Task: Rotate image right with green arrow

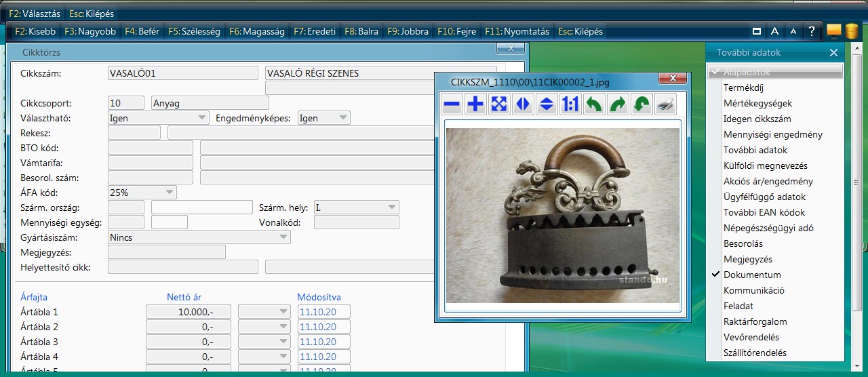Action: pos(618,104)
